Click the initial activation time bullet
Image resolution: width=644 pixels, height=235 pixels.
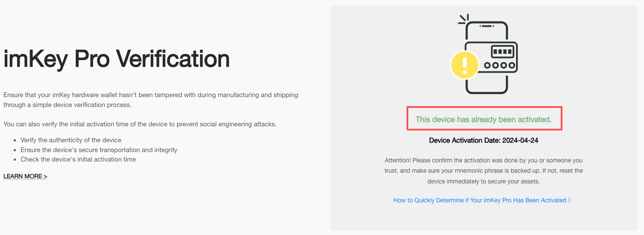pos(78,159)
